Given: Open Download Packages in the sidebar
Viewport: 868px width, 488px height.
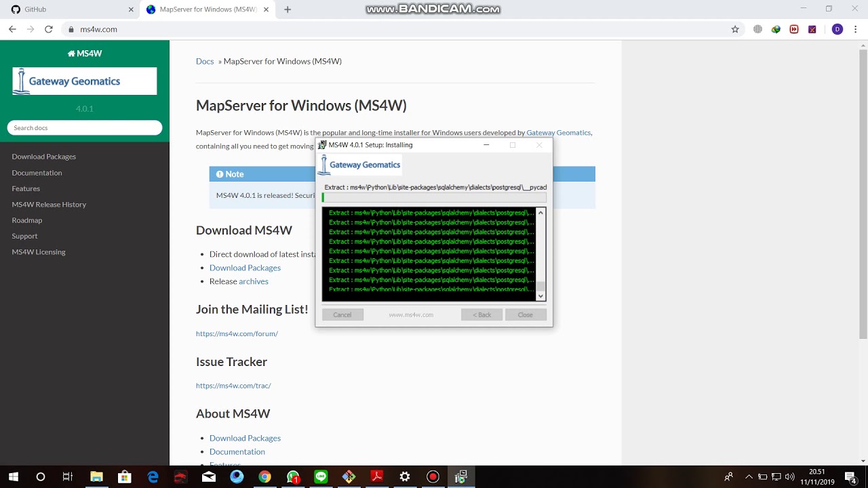Looking at the screenshot, I should tap(44, 157).
